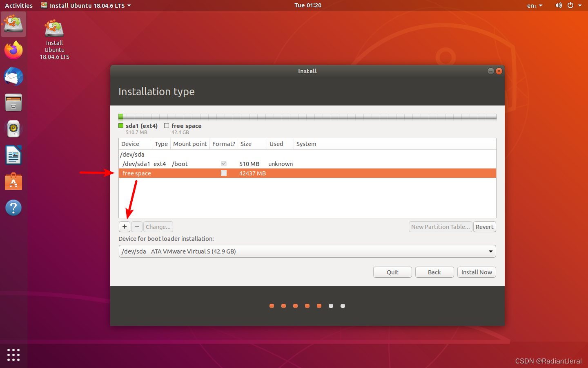Show applications grid
The image size is (588, 368).
[x=13, y=355]
